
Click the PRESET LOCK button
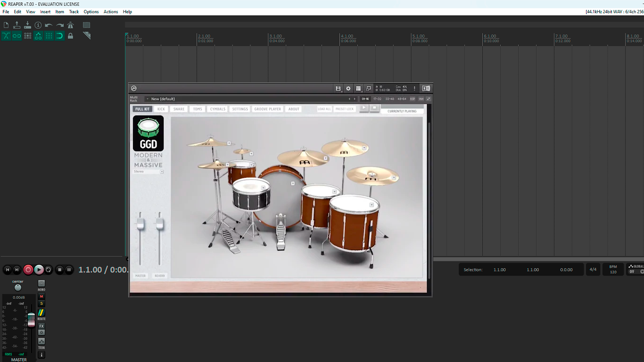click(345, 109)
